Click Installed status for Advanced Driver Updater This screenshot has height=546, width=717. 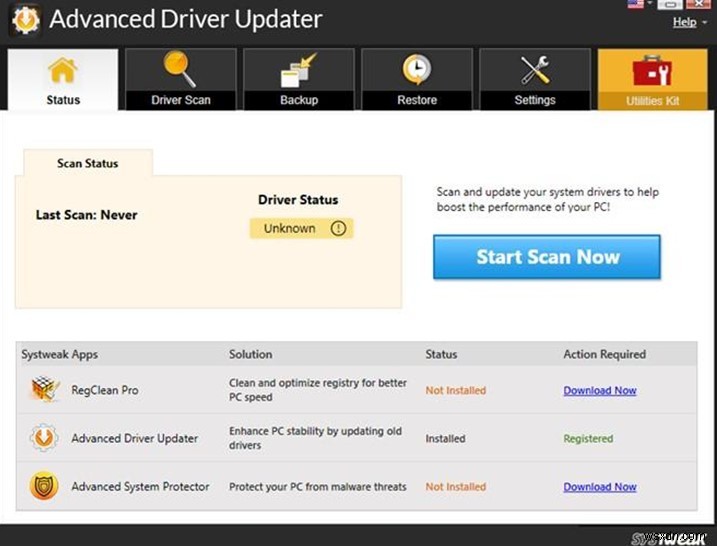pos(445,439)
